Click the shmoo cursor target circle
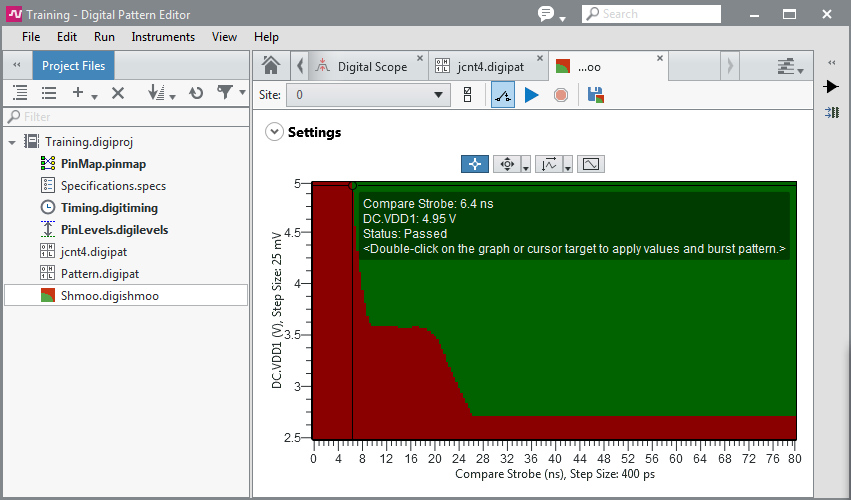 [352, 186]
